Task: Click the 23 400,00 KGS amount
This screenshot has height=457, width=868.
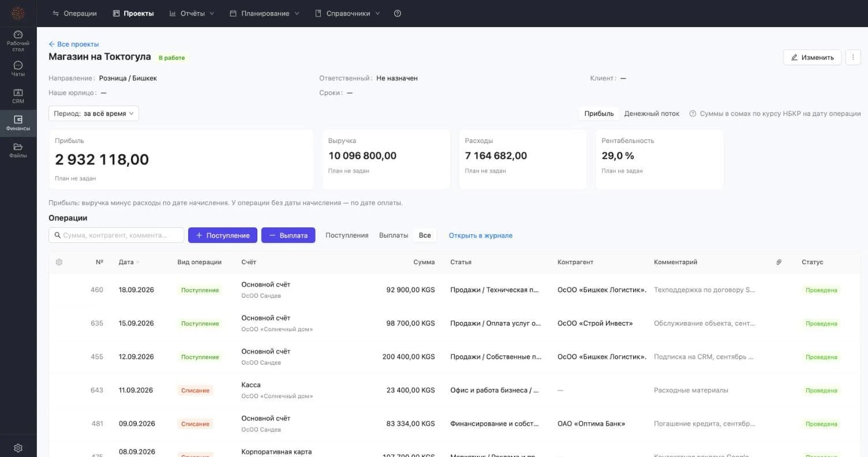Action: tap(411, 390)
